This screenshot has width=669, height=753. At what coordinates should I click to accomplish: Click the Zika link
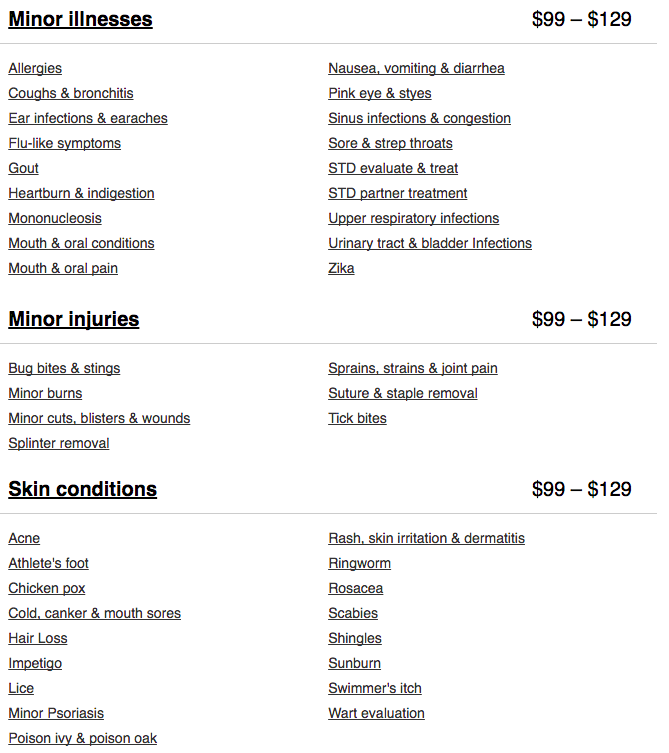click(341, 268)
